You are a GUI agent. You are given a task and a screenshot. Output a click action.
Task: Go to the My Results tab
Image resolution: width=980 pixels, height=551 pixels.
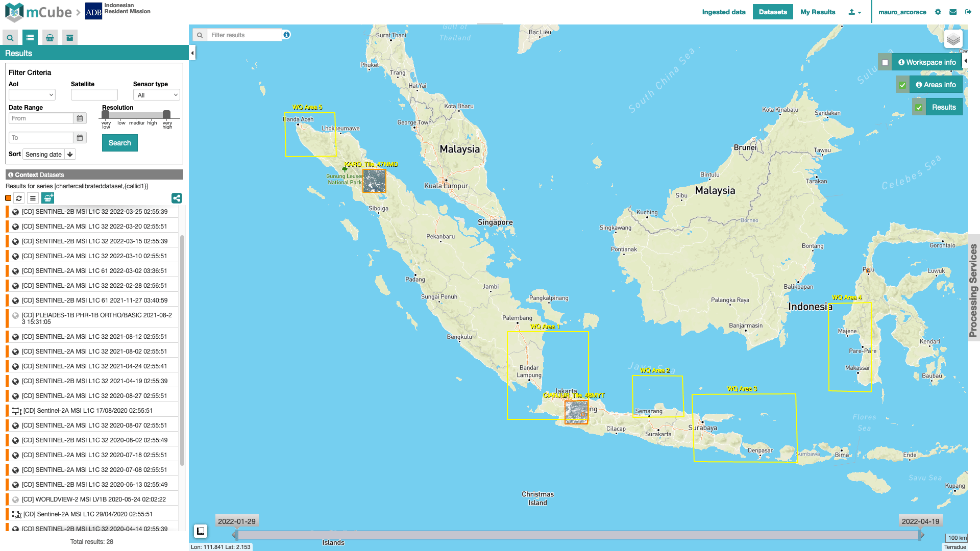[817, 12]
